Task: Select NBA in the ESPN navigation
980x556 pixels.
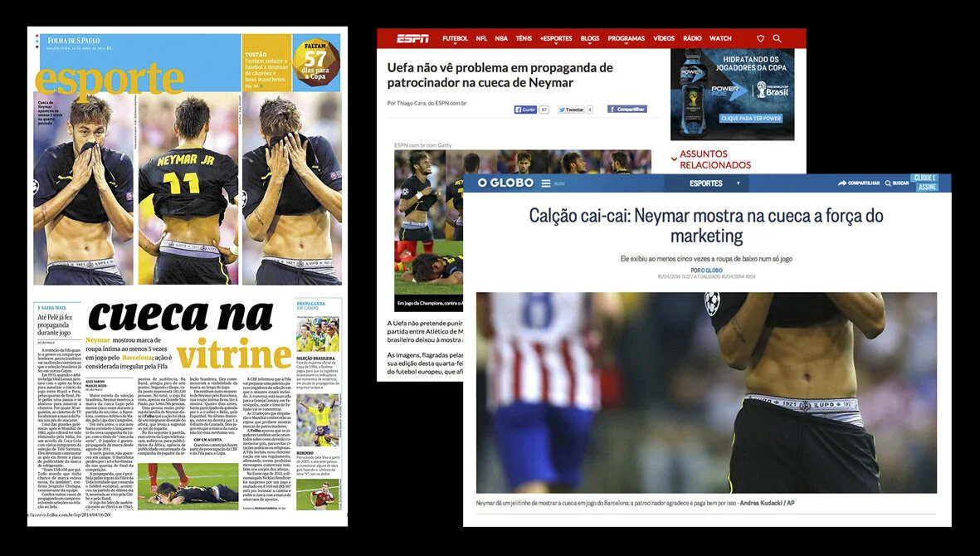Action: pos(501,39)
